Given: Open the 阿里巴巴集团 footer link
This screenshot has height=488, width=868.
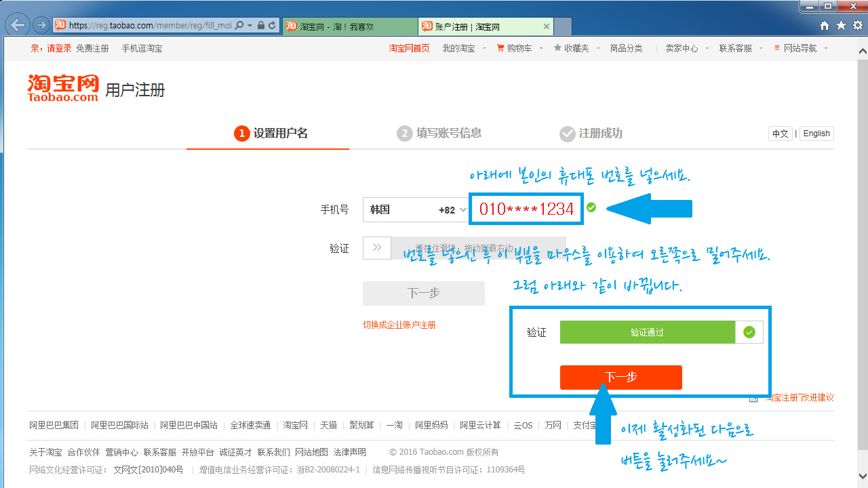Looking at the screenshot, I should (x=54, y=425).
